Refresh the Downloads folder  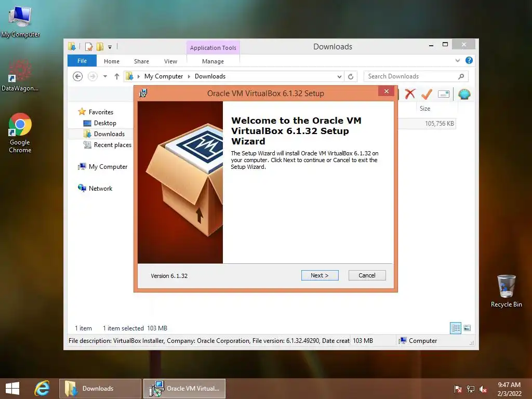[351, 77]
